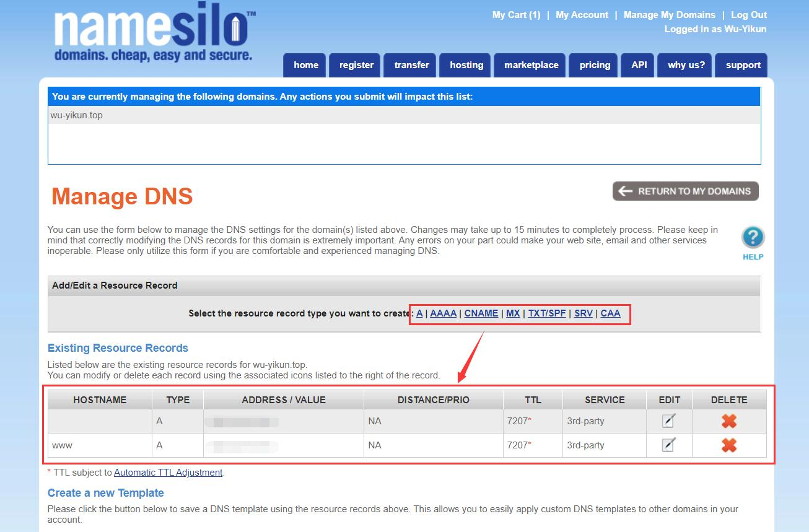Edit the blank-hostname A record
This screenshot has width=809, height=532.
pyautogui.click(x=668, y=421)
